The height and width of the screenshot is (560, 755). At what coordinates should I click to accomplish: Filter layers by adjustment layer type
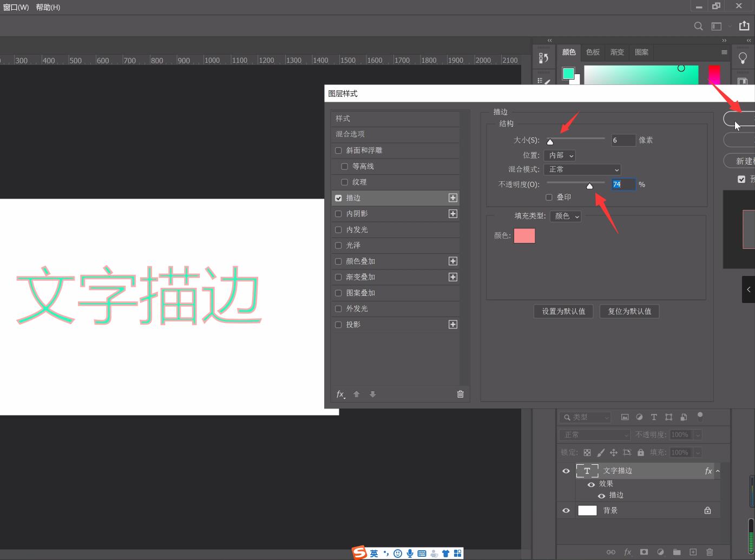point(639,417)
